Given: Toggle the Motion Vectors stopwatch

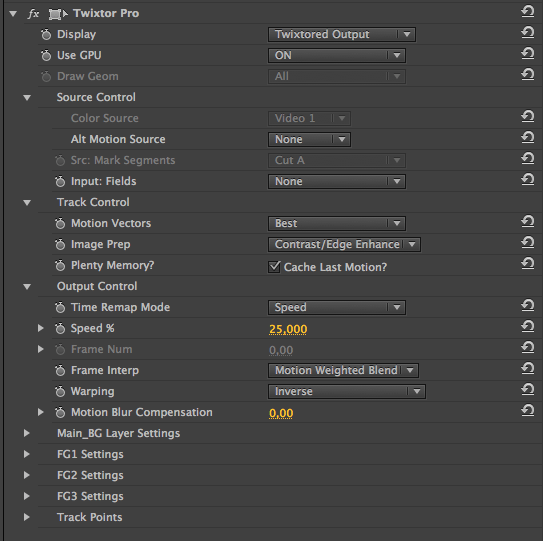Looking at the screenshot, I should [60, 223].
